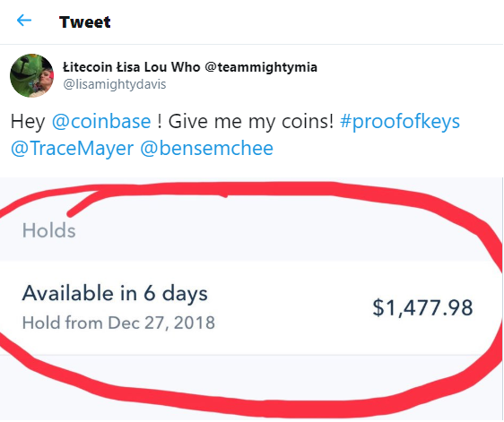Open the @TraceMayer mention
Viewport: 504px width, 422px height.
coord(72,149)
